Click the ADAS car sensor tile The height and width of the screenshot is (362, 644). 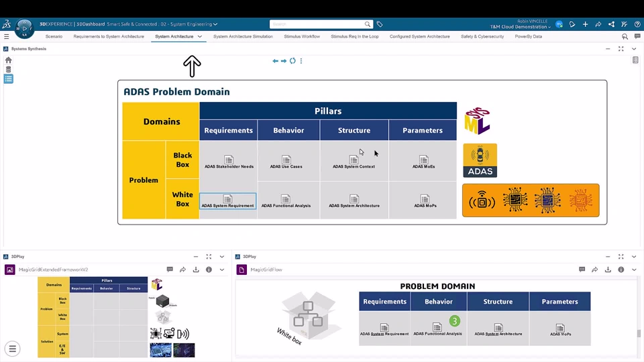point(480,160)
